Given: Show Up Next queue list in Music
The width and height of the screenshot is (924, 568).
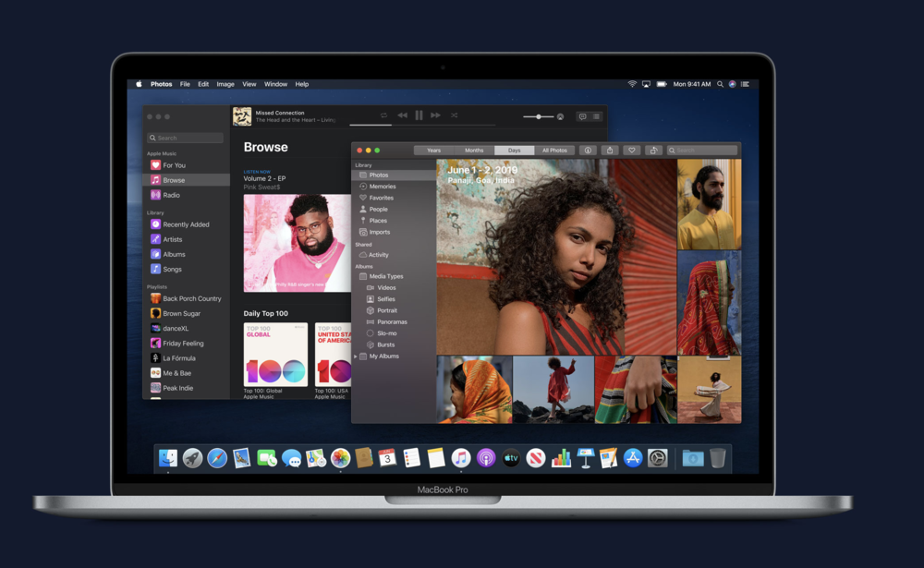Looking at the screenshot, I should 596,116.
